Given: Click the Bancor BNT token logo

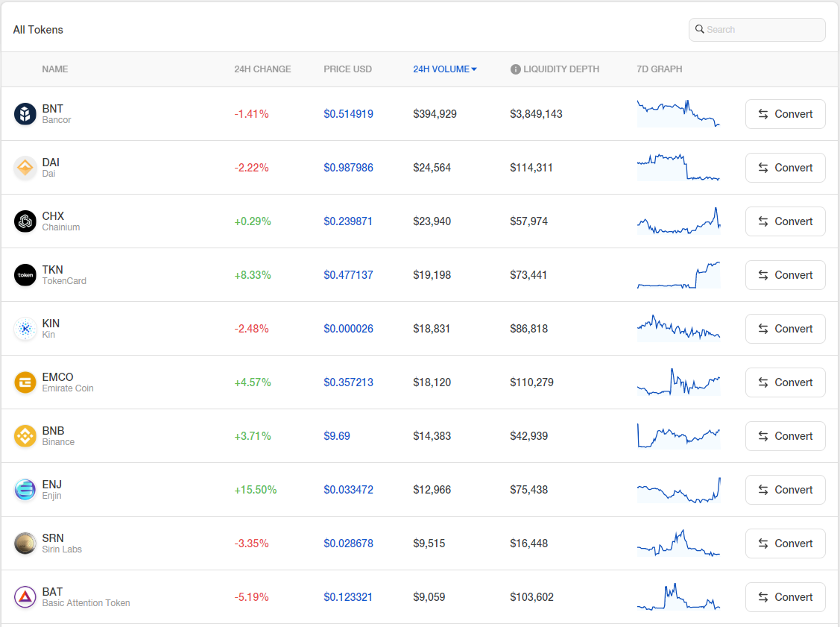Looking at the screenshot, I should [x=25, y=114].
